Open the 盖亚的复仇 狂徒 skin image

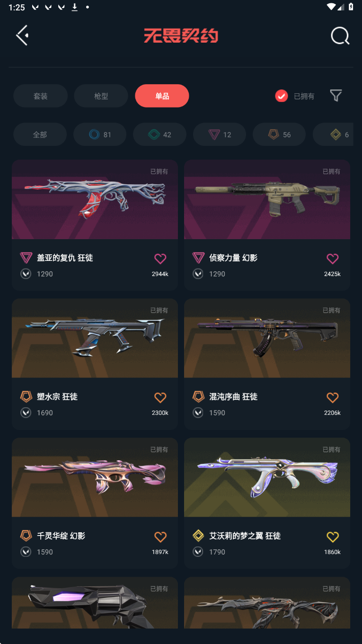pos(95,199)
